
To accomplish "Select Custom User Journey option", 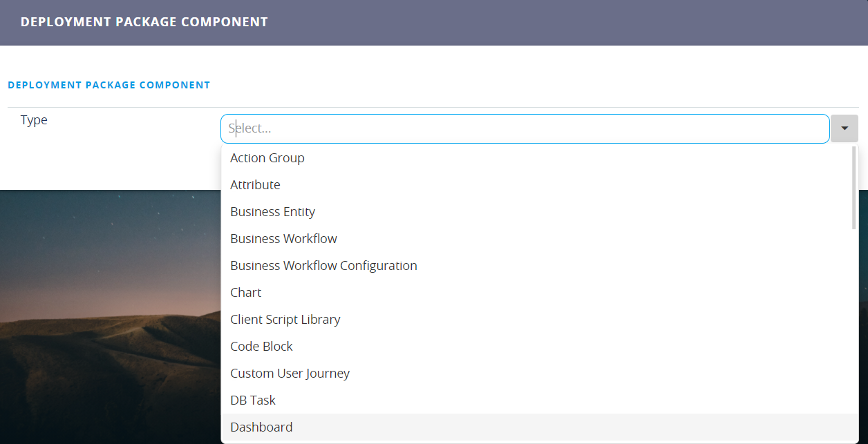I will pos(290,374).
